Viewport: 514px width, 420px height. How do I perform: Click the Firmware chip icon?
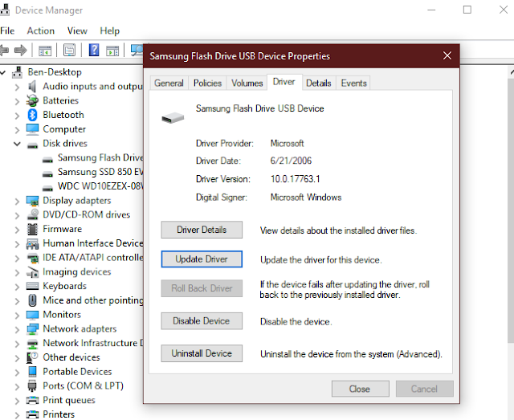point(32,229)
